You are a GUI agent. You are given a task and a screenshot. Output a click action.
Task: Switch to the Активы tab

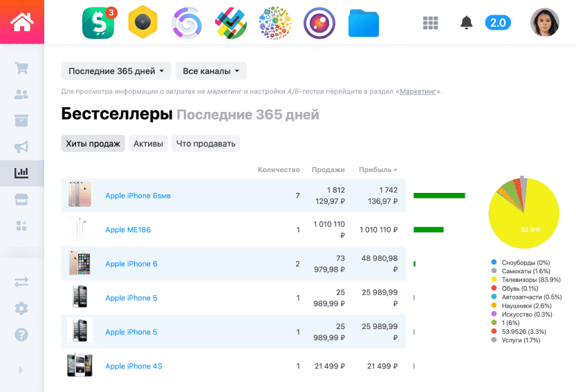coord(148,144)
